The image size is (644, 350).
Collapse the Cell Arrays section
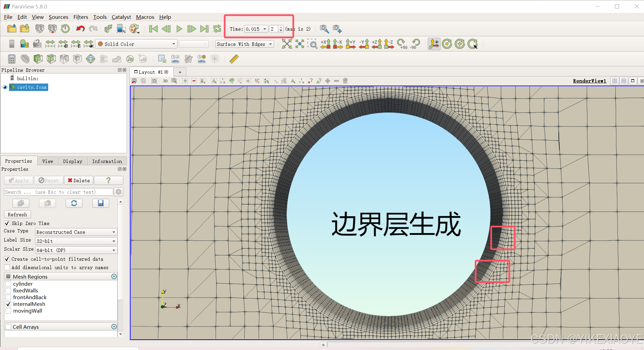[x=114, y=326]
